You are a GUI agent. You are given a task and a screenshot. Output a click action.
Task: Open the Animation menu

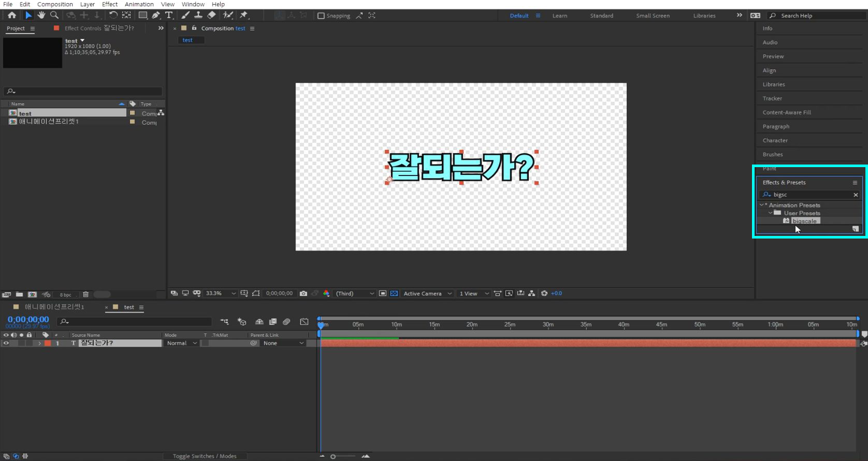139,4
